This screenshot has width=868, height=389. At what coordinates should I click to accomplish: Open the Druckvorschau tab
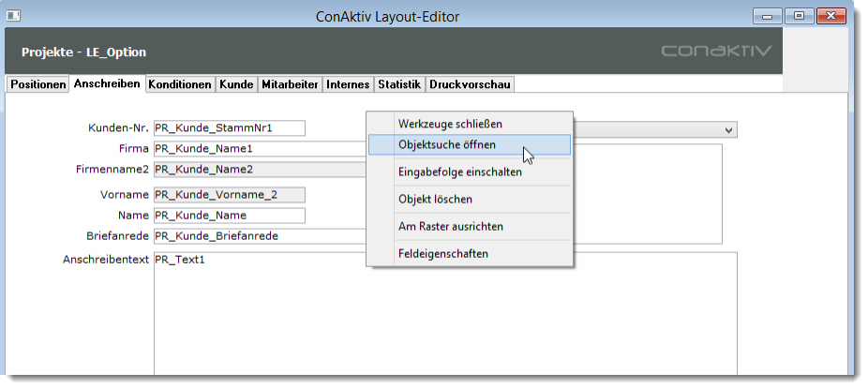470,84
